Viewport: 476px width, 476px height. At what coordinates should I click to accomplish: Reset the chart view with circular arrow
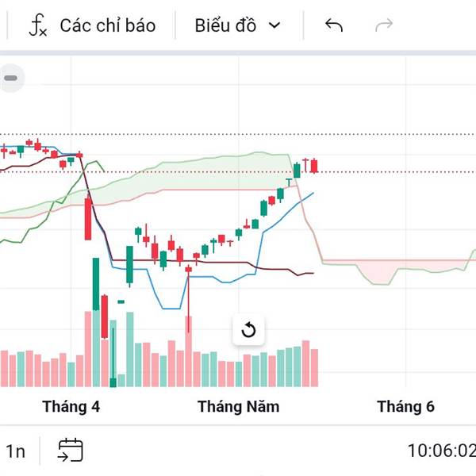pos(248,330)
